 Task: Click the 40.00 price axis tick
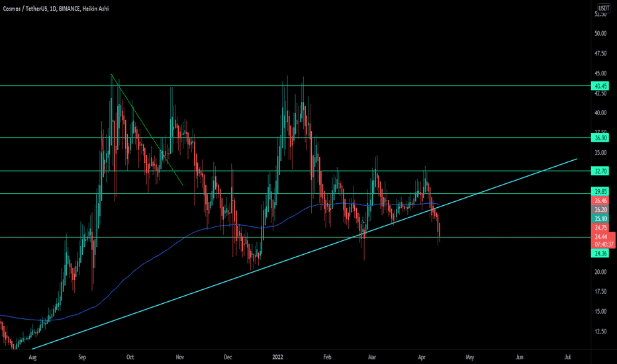point(600,113)
